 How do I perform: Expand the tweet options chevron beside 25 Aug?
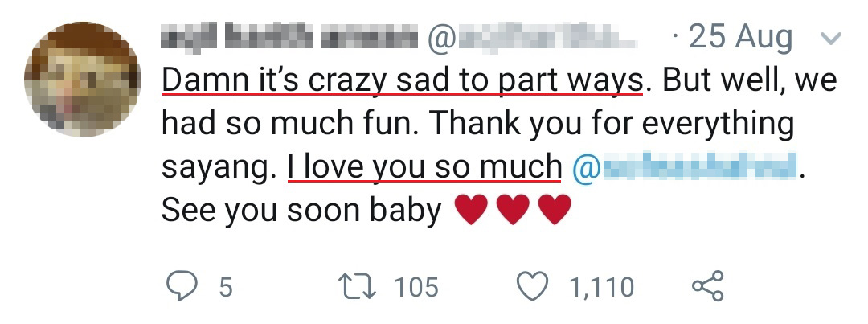pyautogui.click(x=830, y=38)
